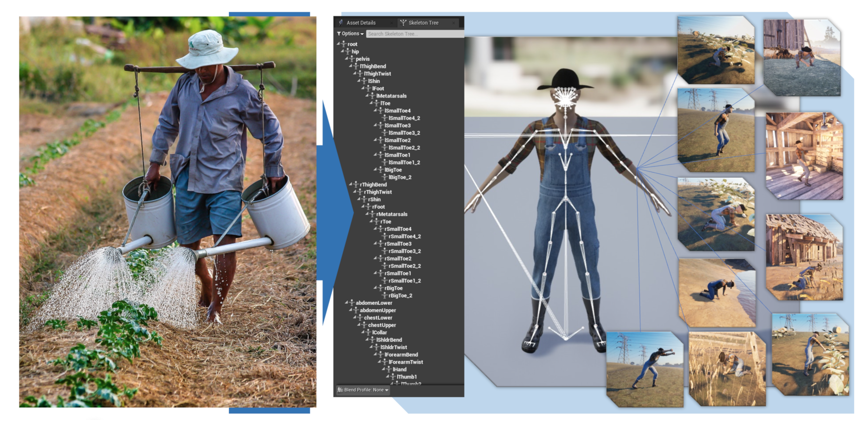Click the Skeleton Tree tab's branch icon
868x428 pixels.
[x=403, y=23]
